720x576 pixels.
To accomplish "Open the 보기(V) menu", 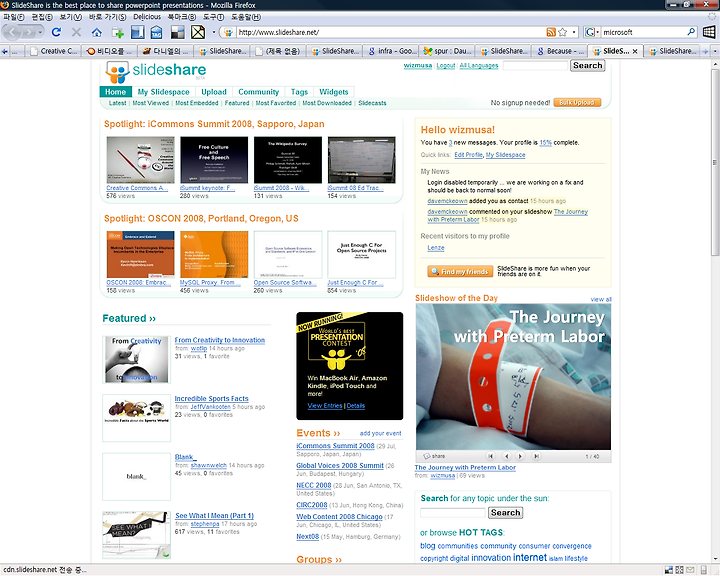I will point(70,17).
